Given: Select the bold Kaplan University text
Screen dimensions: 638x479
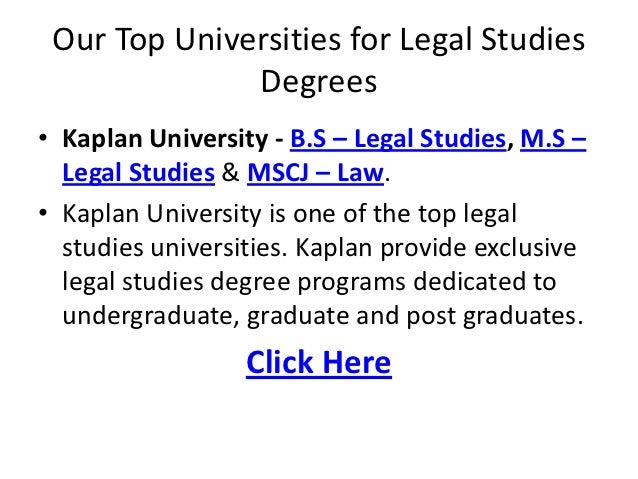Looking at the screenshot, I should click(165, 138).
